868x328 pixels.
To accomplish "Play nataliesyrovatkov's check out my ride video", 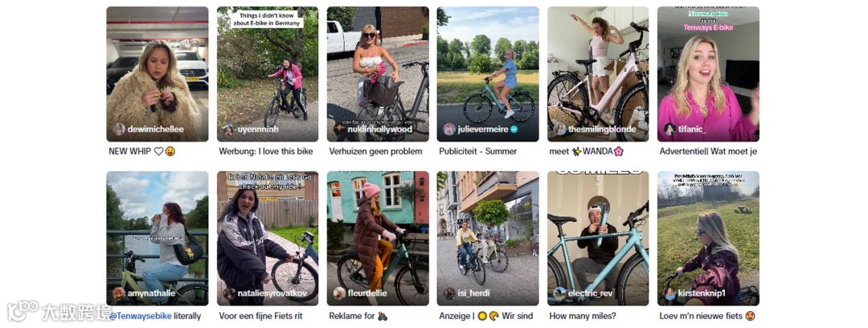I will click(268, 238).
